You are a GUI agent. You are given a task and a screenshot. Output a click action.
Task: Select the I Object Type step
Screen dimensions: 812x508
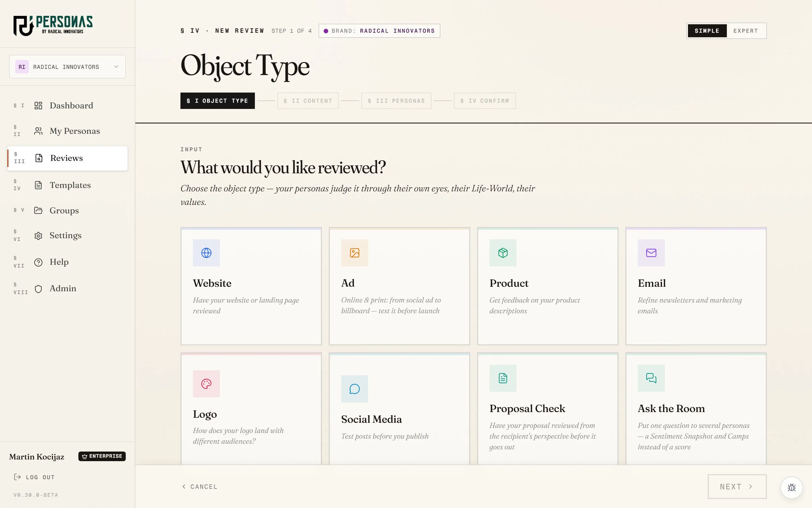coord(217,101)
